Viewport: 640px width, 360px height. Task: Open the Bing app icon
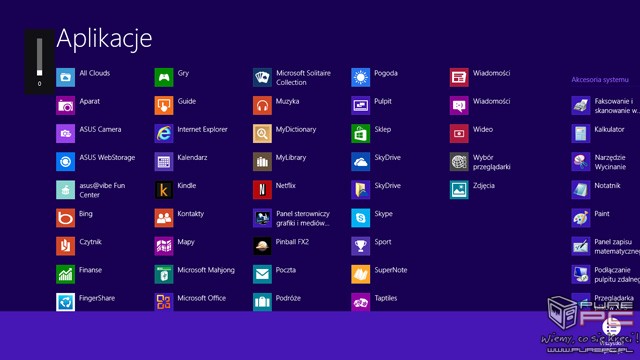[65, 218]
